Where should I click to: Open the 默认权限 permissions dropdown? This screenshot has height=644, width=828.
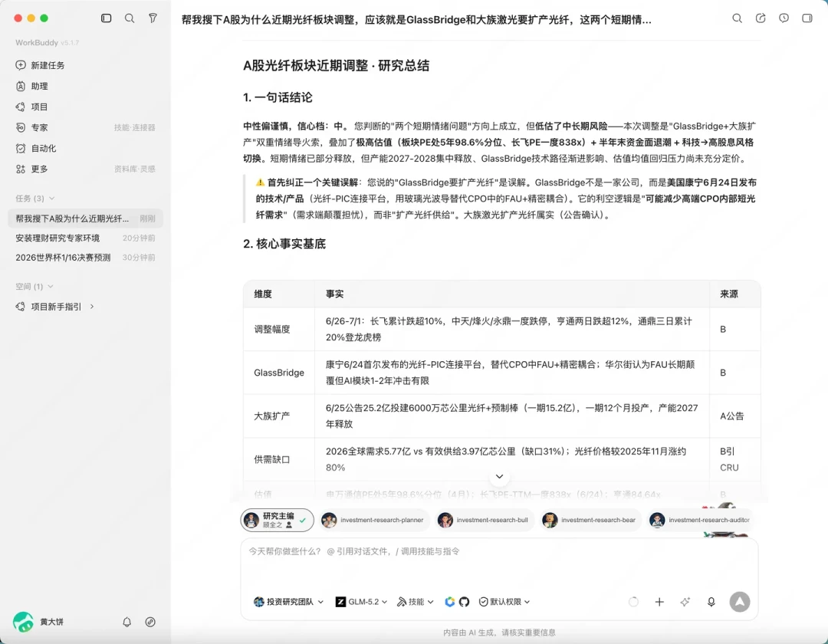click(x=504, y=602)
